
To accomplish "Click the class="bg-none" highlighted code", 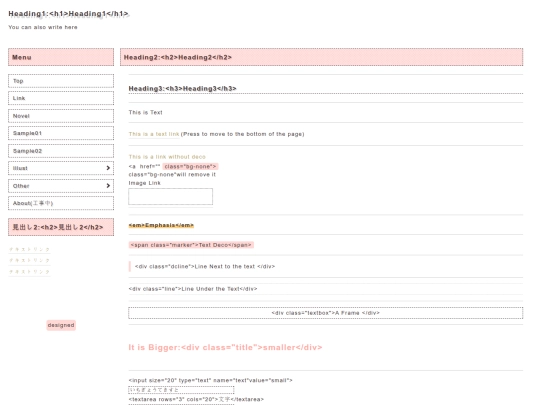I will [190, 166].
